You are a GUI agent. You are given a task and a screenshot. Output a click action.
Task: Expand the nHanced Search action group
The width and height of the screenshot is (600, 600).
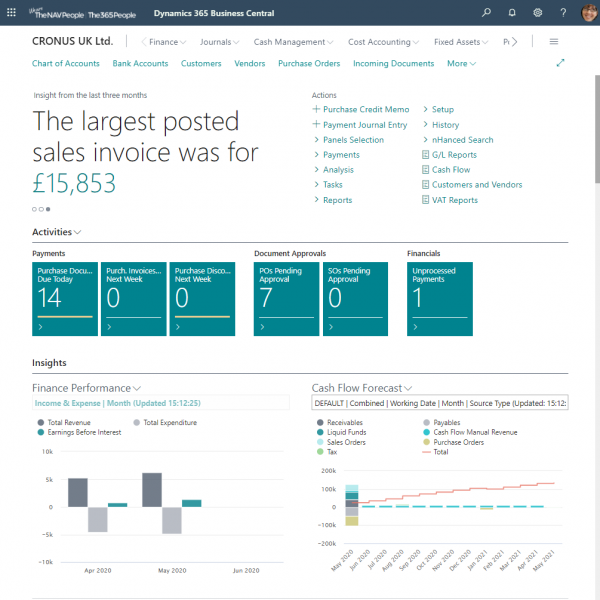458,140
